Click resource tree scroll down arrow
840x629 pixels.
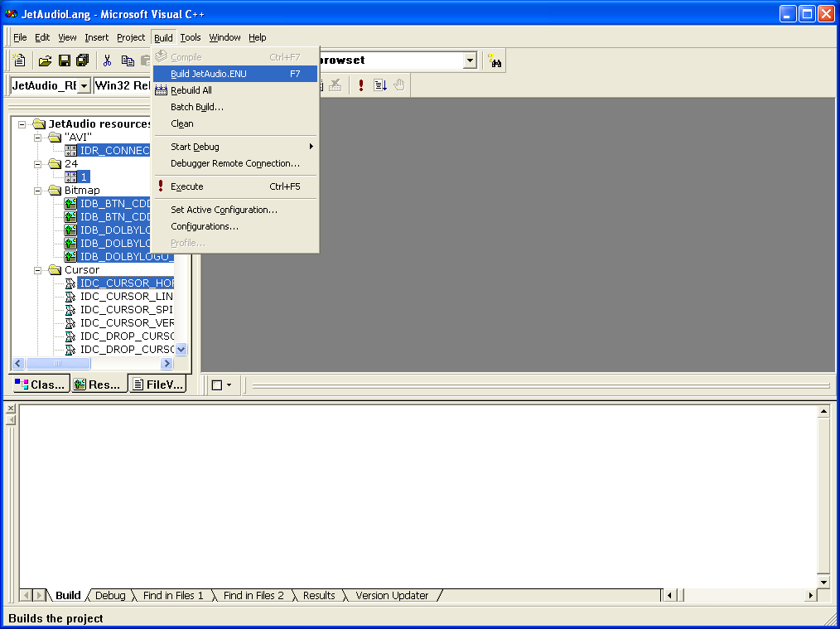click(x=181, y=350)
